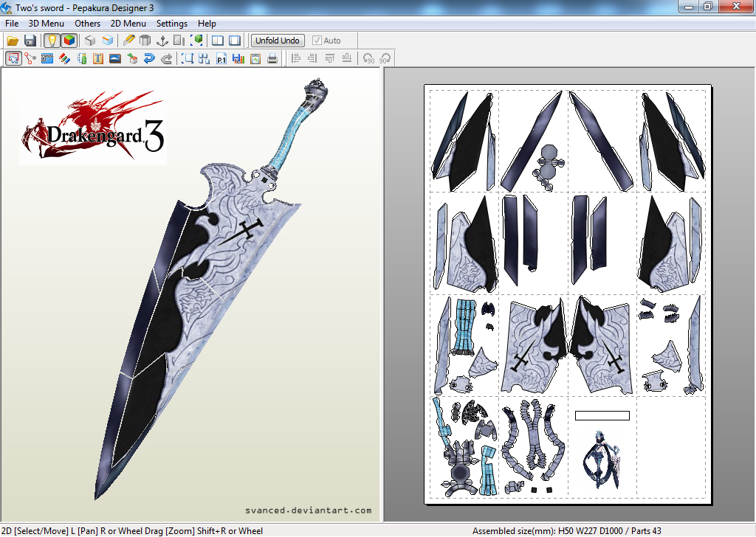
Task: Switch to single-pane window layout
Action: pyautogui.click(x=235, y=41)
